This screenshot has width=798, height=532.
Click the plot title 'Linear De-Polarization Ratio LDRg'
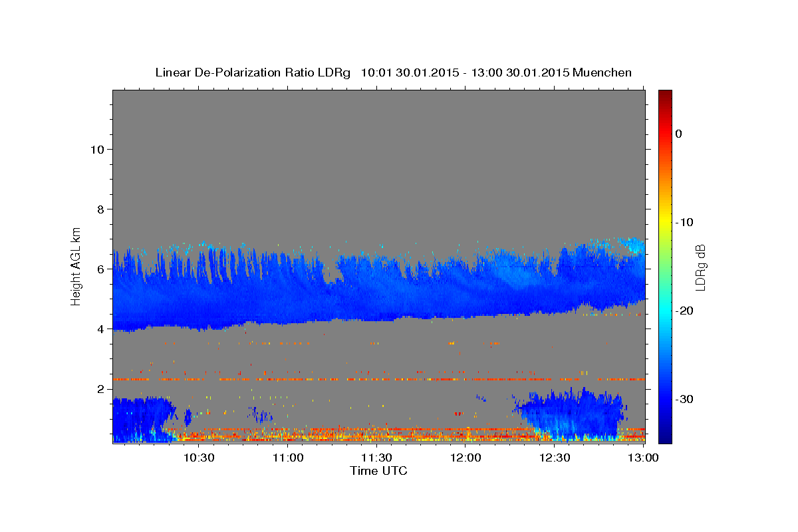(x=253, y=72)
